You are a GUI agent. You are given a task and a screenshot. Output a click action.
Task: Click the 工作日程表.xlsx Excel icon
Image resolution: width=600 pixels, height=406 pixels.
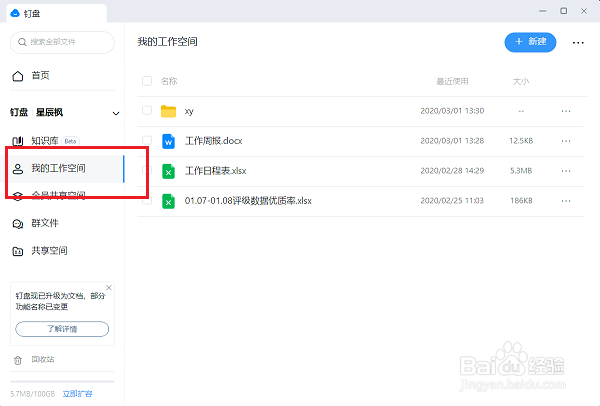168,171
